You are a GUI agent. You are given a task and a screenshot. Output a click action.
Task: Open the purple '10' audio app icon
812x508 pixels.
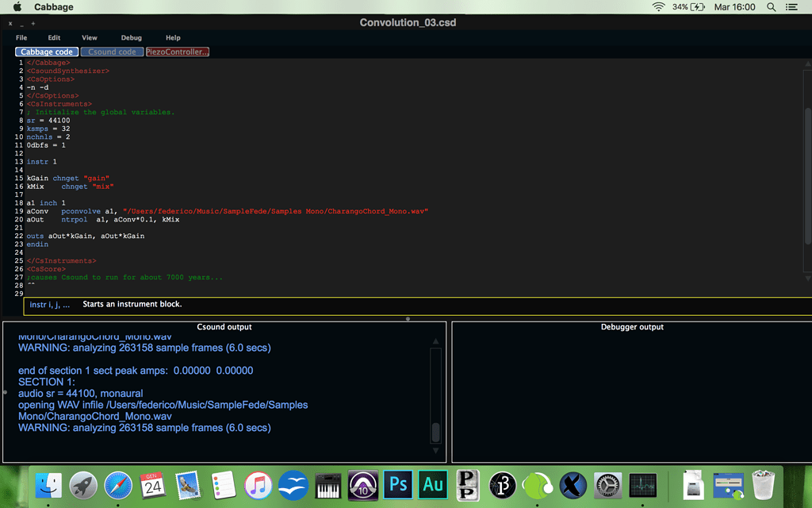click(363, 485)
